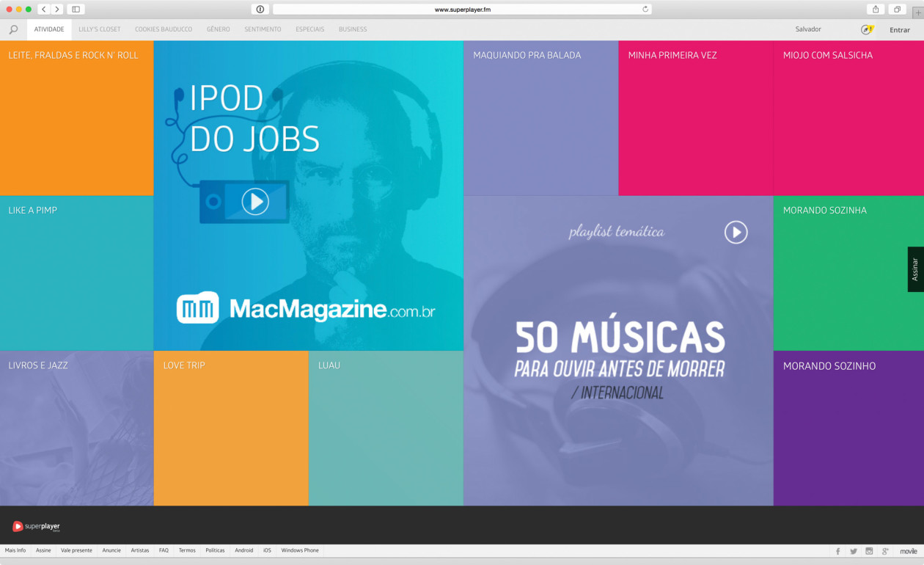Open the LILLY'S CLOSET menu item
924x565 pixels.
pos(100,29)
